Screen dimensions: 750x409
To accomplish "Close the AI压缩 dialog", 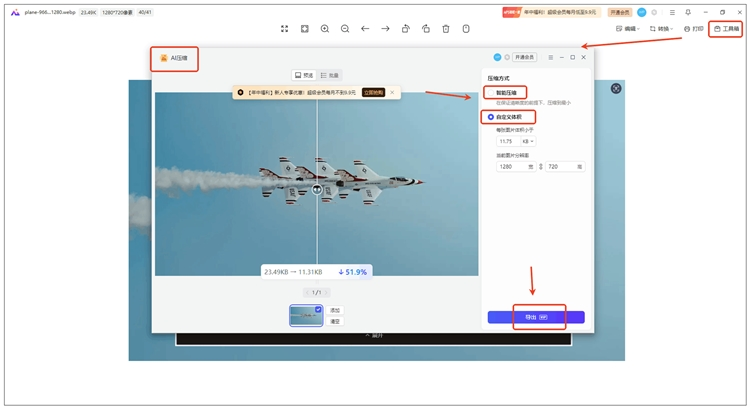I will (584, 57).
